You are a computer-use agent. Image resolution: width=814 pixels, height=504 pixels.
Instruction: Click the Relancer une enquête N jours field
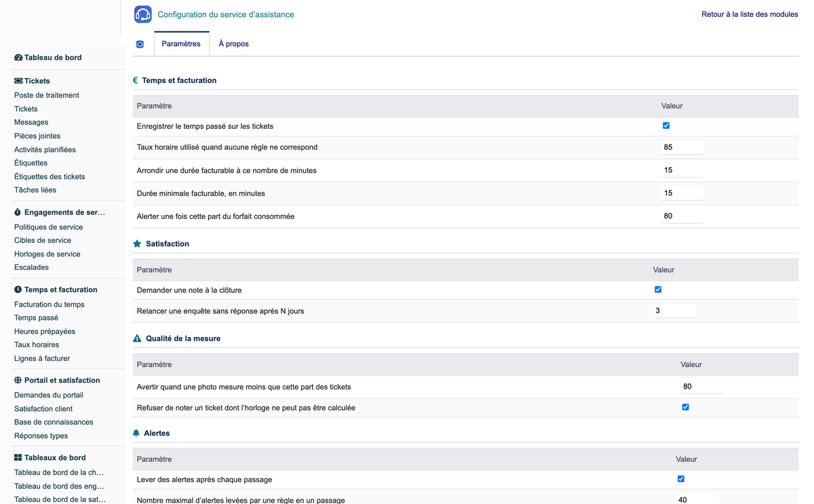tap(674, 311)
